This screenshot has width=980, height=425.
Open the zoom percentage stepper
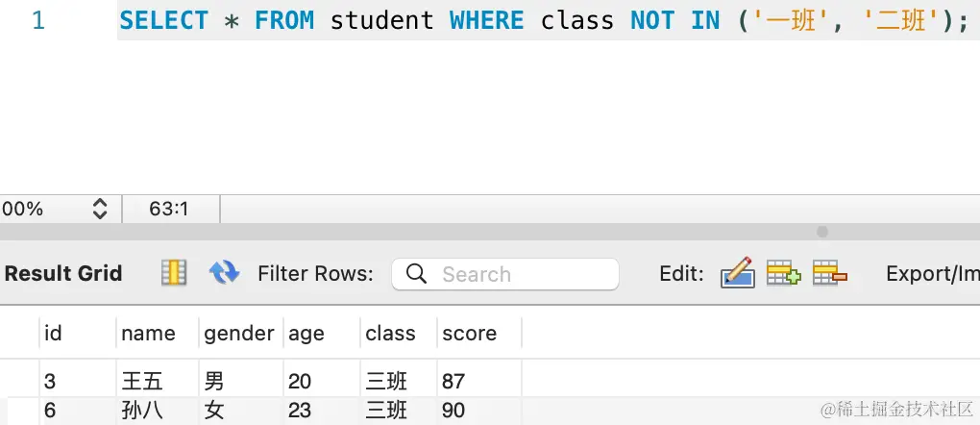pos(100,209)
